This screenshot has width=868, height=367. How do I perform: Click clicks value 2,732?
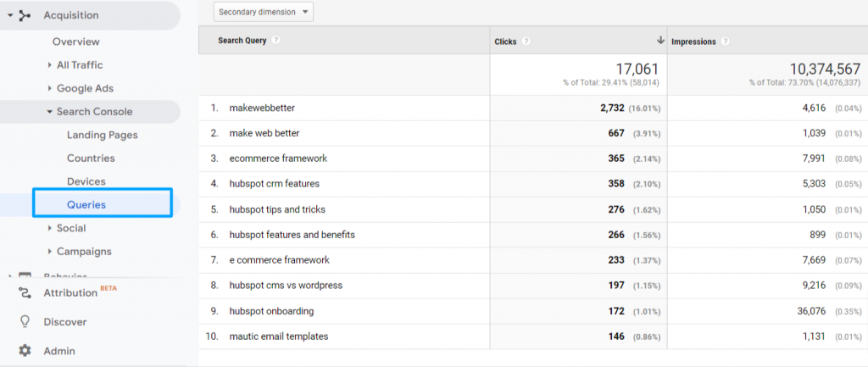[612, 108]
